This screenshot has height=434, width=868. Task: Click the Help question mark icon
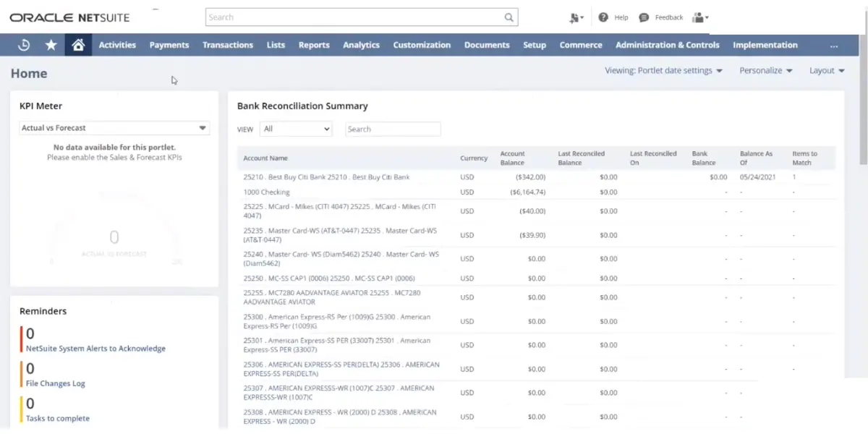tap(603, 17)
